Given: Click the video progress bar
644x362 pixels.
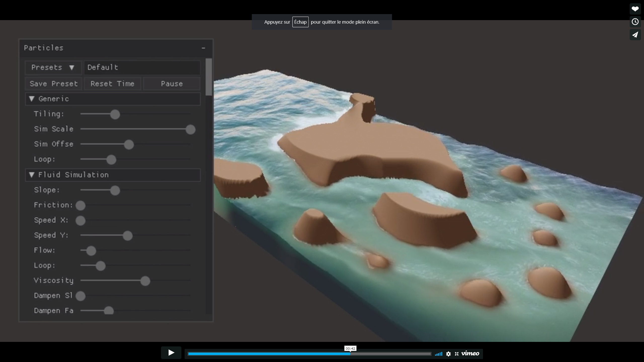Looking at the screenshot, I should point(309,354).
